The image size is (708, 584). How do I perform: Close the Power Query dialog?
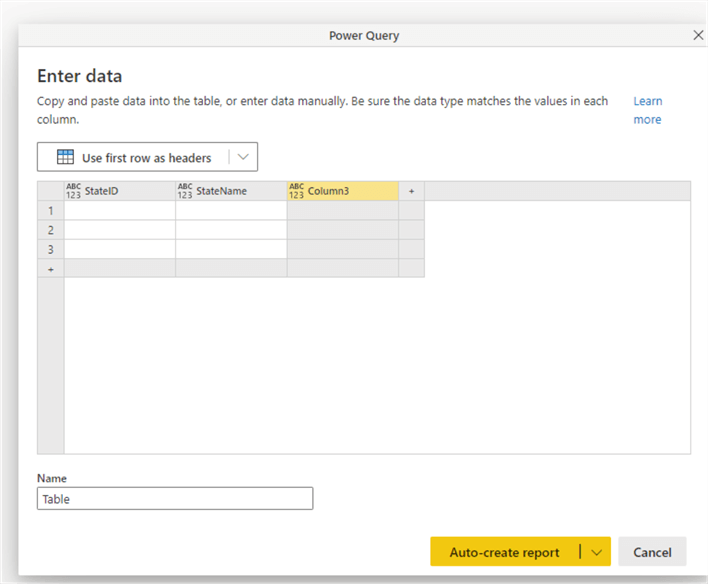click(x=698, y=35)
